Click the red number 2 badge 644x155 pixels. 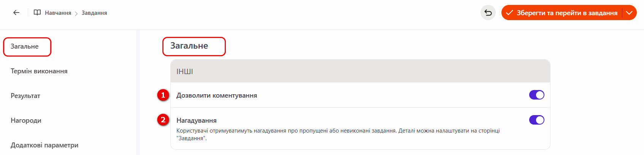coord(163,120)
